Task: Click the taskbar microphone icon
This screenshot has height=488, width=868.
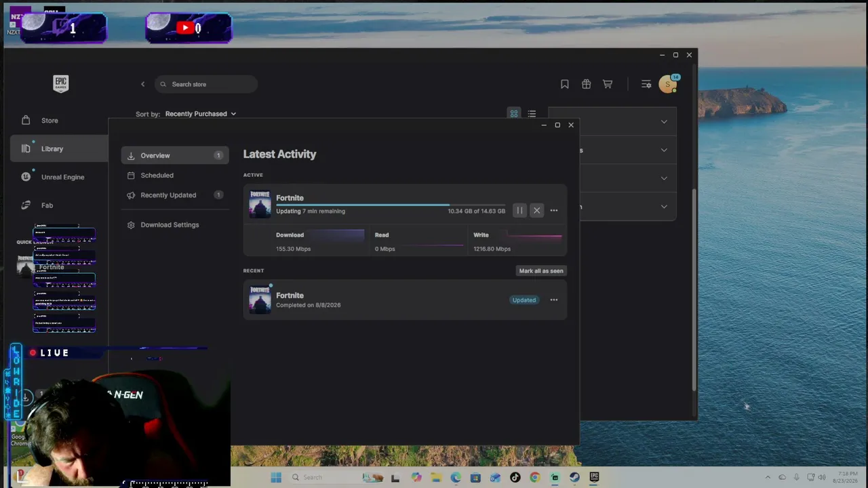Action: click(x=796, y=478)
